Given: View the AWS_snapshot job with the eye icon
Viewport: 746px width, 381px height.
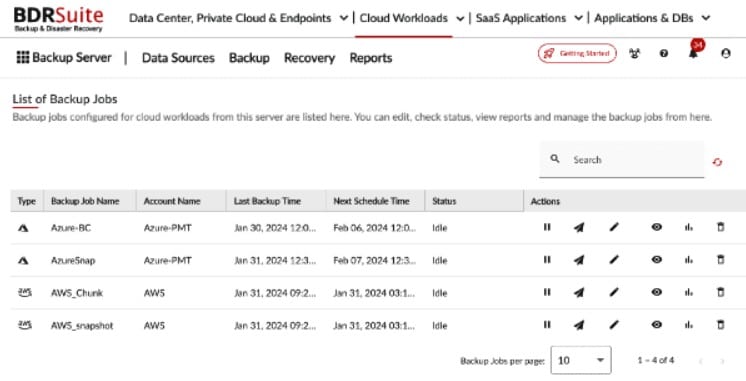Looking at the screenshot, I should (657, 325).
